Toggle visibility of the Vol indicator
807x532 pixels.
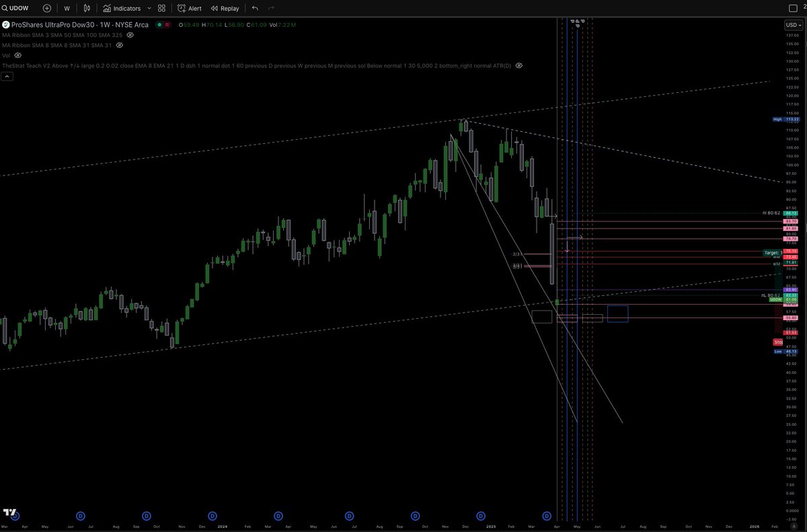pos(17,55)
